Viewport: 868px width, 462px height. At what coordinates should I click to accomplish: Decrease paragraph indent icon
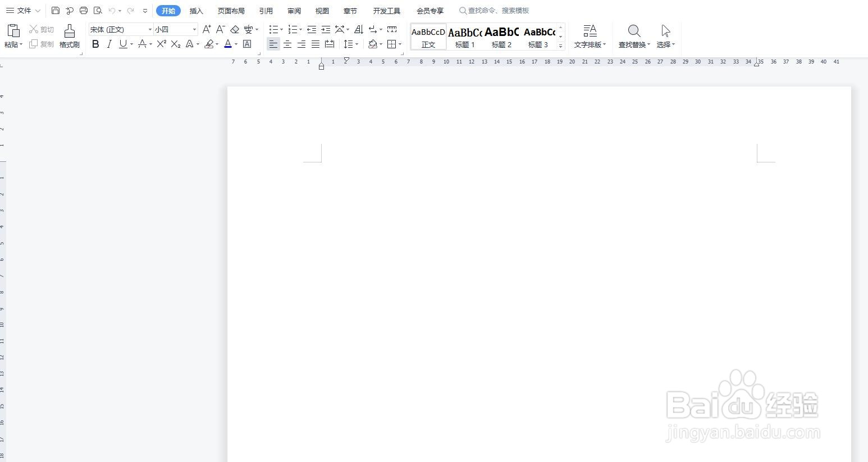[312, 29]
